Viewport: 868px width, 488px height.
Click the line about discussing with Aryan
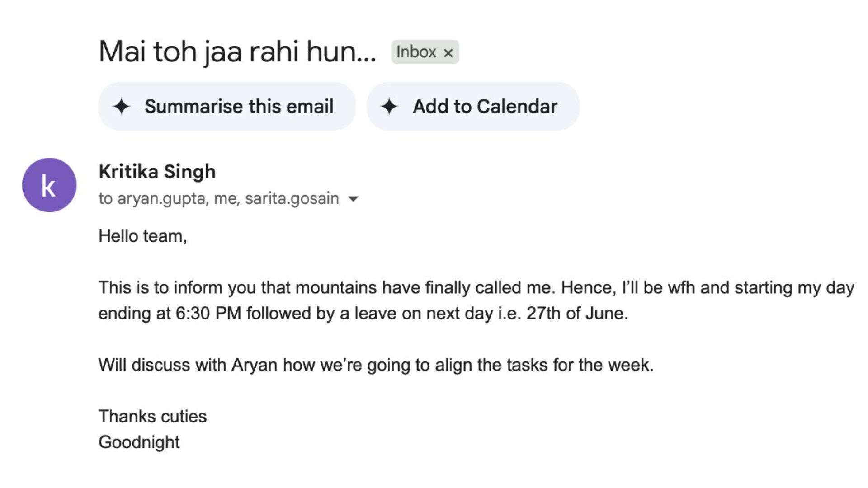click(x=376, y=365)
